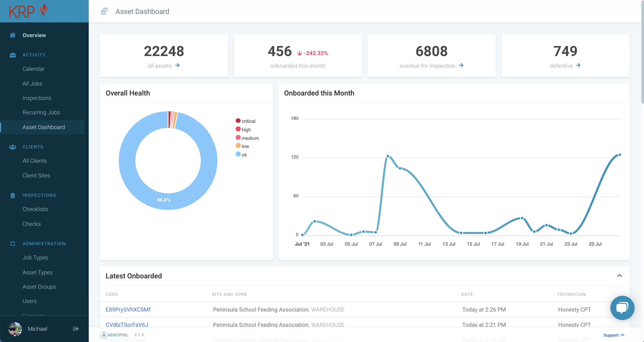Image resolution: width=644 pixels, height=342 pixels.
Task: Expand the Support menu
Action: tap(614, 335)
